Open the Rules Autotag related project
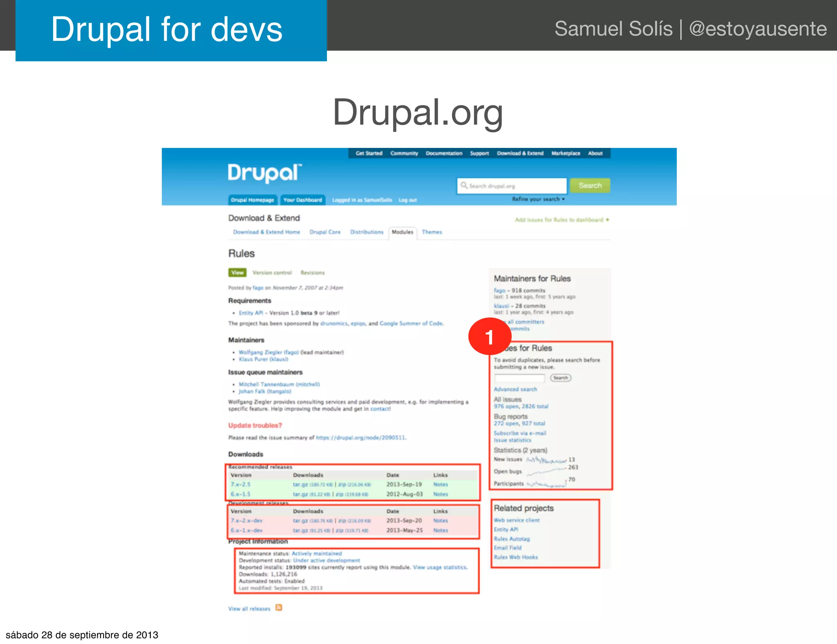 (x=512, y=539)
